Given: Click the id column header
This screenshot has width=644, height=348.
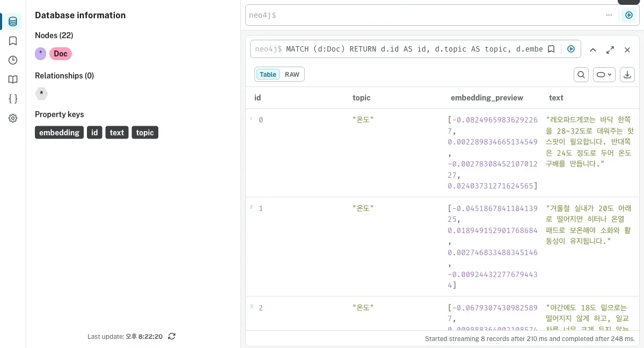Looking at the screenshot, I should click(x=258, y=98).
